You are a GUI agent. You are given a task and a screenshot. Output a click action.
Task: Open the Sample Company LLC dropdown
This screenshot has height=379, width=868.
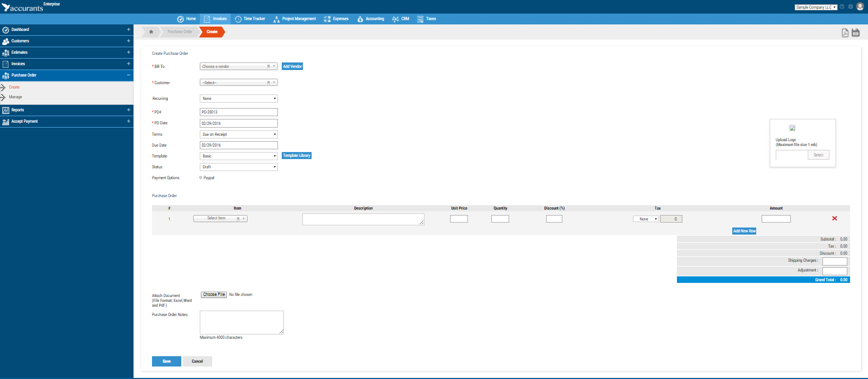pos(816,7)
